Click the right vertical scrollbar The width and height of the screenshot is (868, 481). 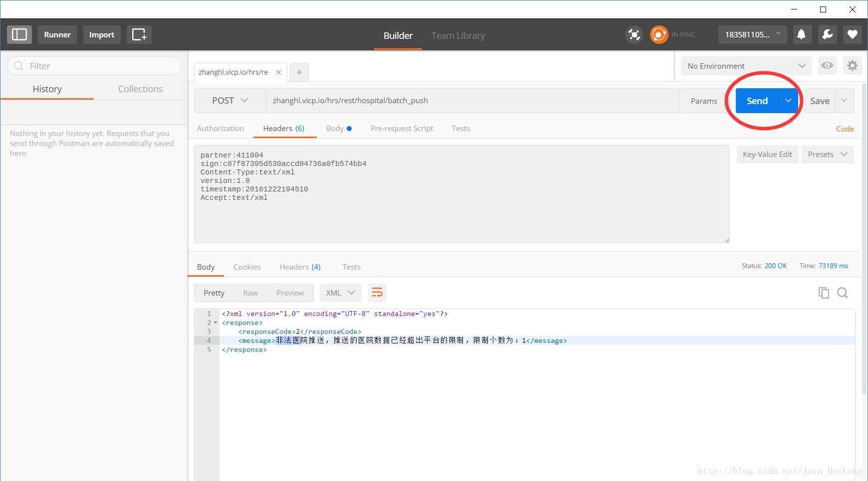click(865, 239)
